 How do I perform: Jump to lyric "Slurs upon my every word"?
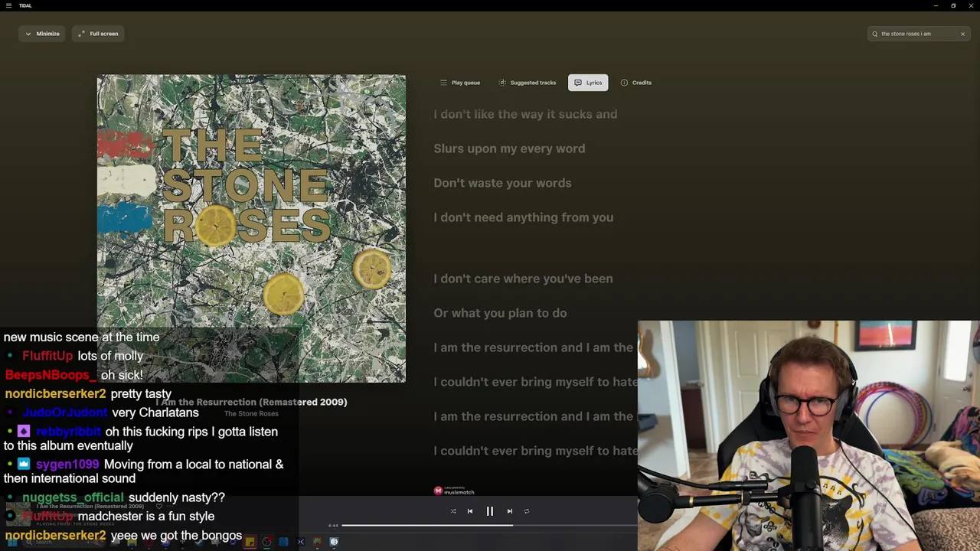(509, 148)
